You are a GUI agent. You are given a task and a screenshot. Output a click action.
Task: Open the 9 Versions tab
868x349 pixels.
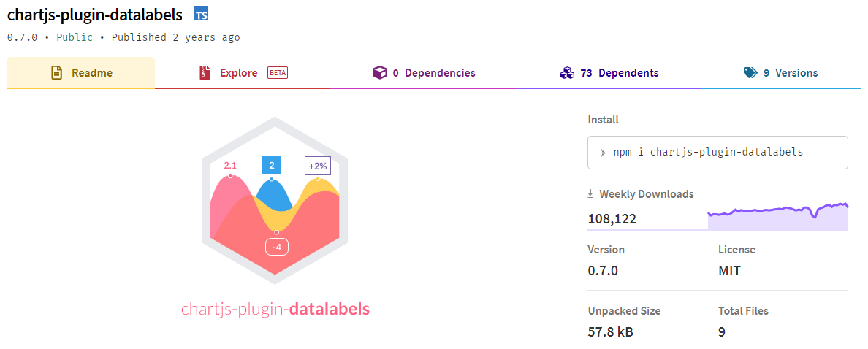tap(780, 72)
